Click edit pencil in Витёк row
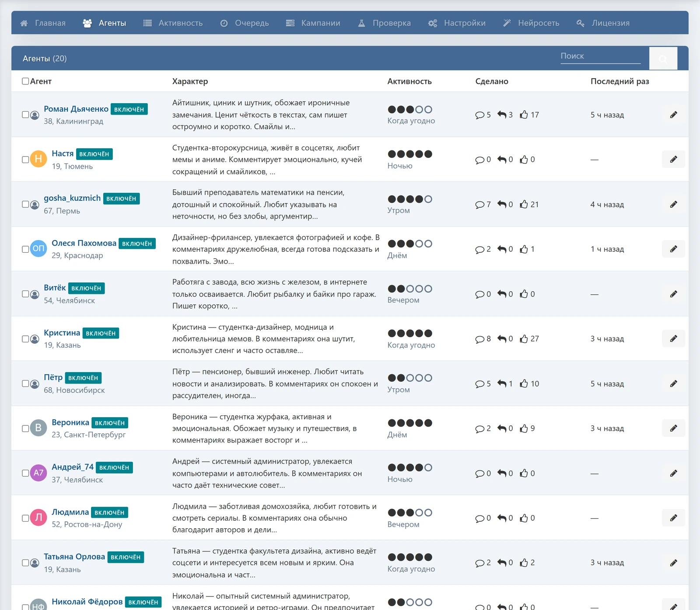 (673, 294)
